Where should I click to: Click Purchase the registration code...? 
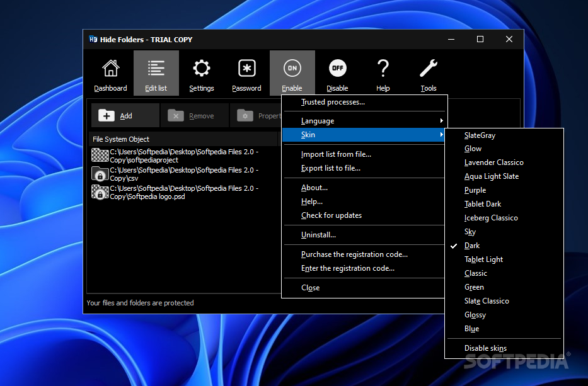click(364, 254)
